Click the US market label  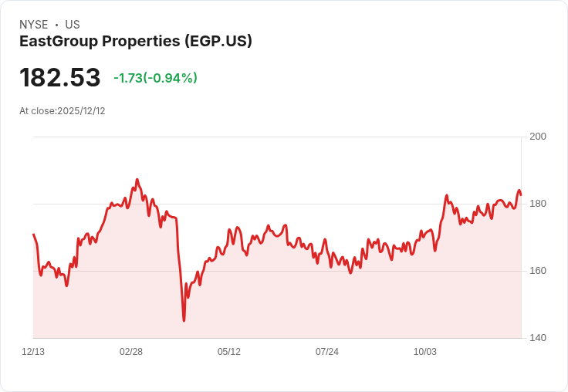pos(73,25)
